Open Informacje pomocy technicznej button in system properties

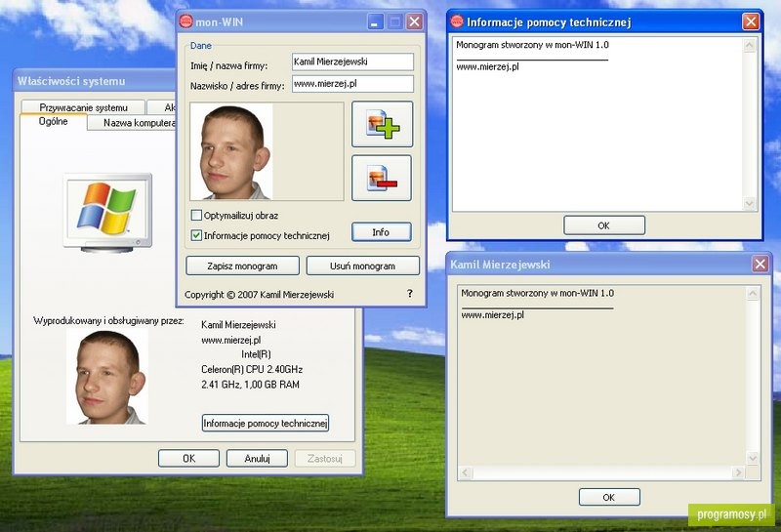pos(266,423)
